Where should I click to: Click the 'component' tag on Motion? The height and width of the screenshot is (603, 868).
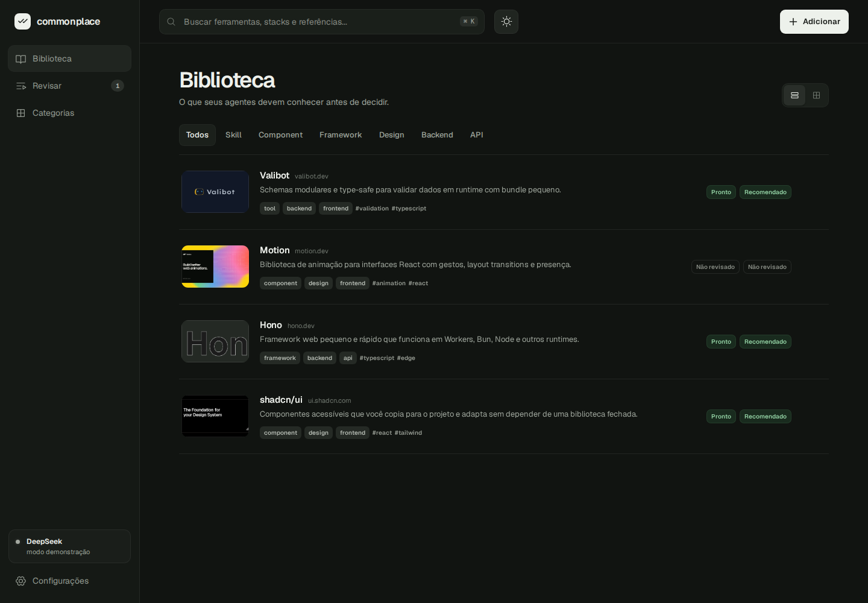click(x=280, y=283)
